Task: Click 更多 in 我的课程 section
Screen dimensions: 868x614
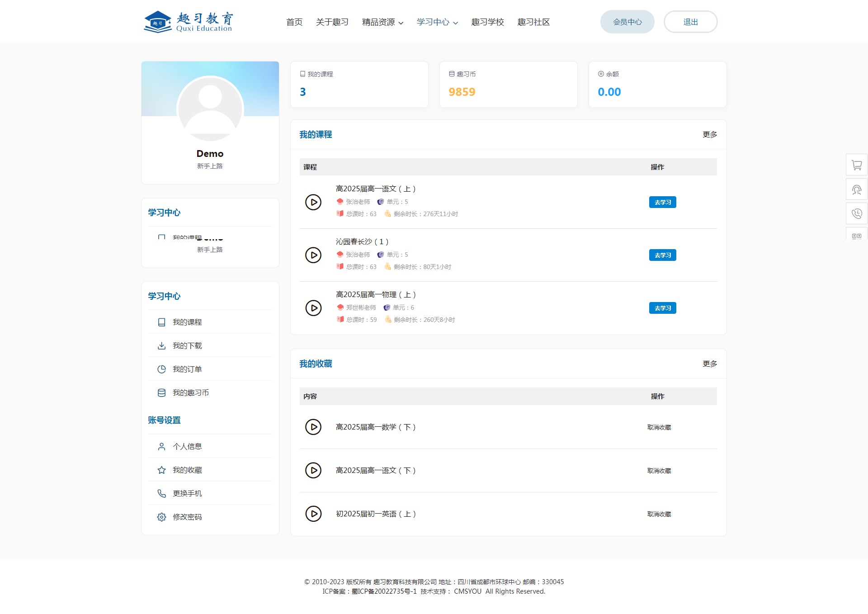Action: point(710,135)
